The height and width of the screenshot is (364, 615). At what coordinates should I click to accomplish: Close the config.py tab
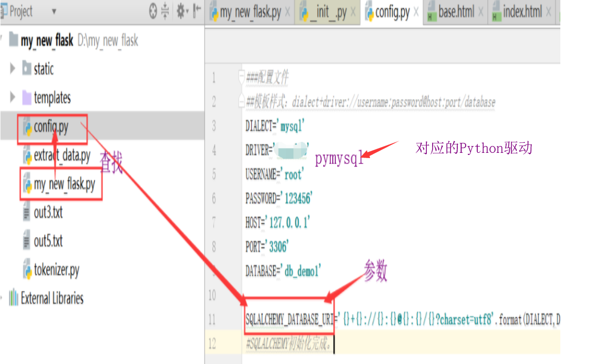coord(416,12)
